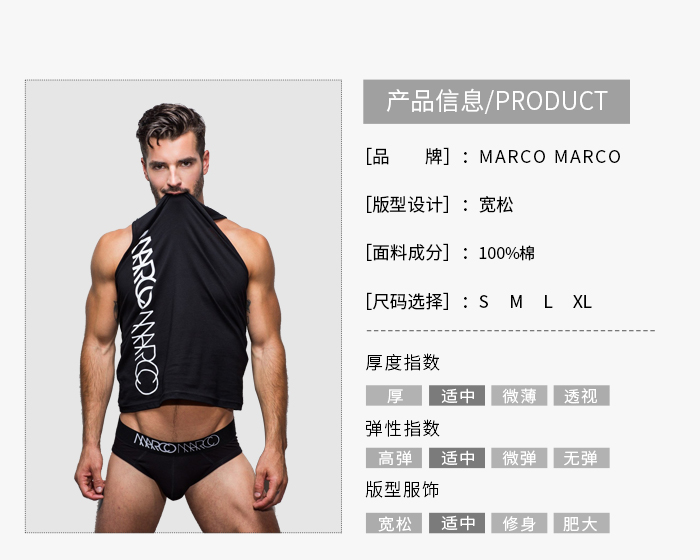Image resolution: width=700 pixels, height=560 pixels.
Task: Select 适中 under 弹性指数
Action: point(457,458)
